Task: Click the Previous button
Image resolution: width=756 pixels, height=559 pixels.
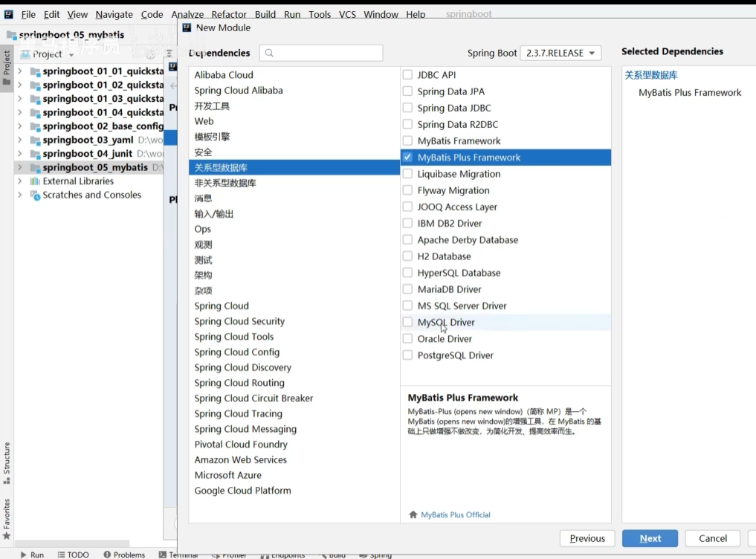Action: coord(587,538)
